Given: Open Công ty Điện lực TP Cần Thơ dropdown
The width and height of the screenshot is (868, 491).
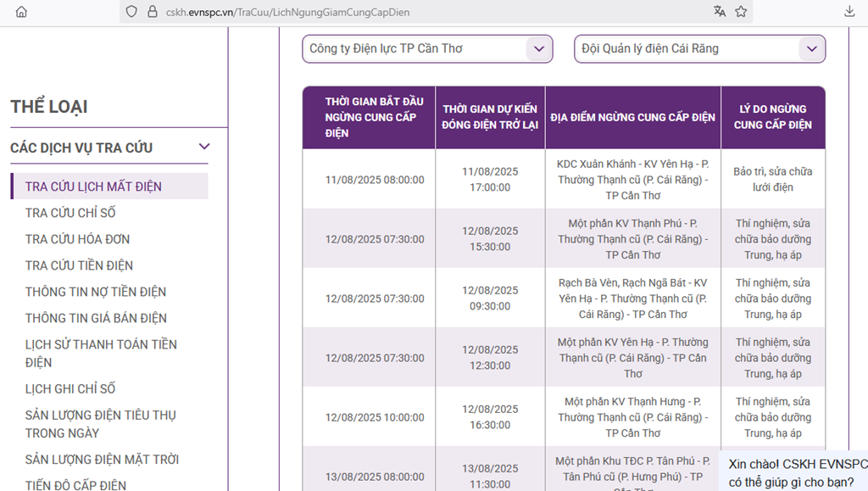Looking at the screenshot, I should [x=427, y=49].
